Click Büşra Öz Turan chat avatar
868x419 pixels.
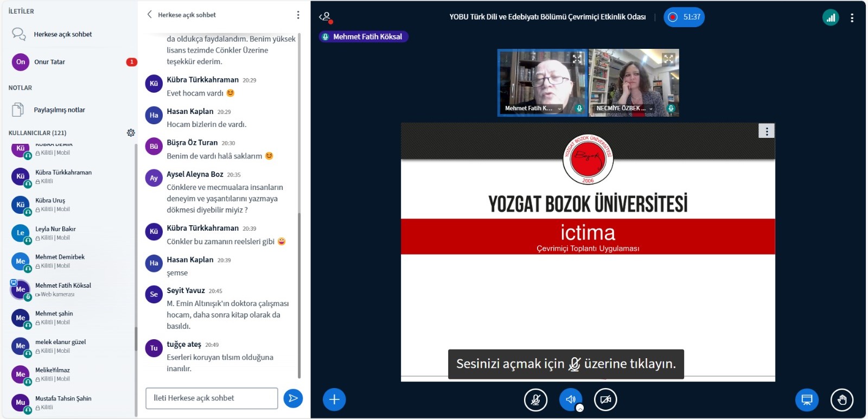point(154,146)
